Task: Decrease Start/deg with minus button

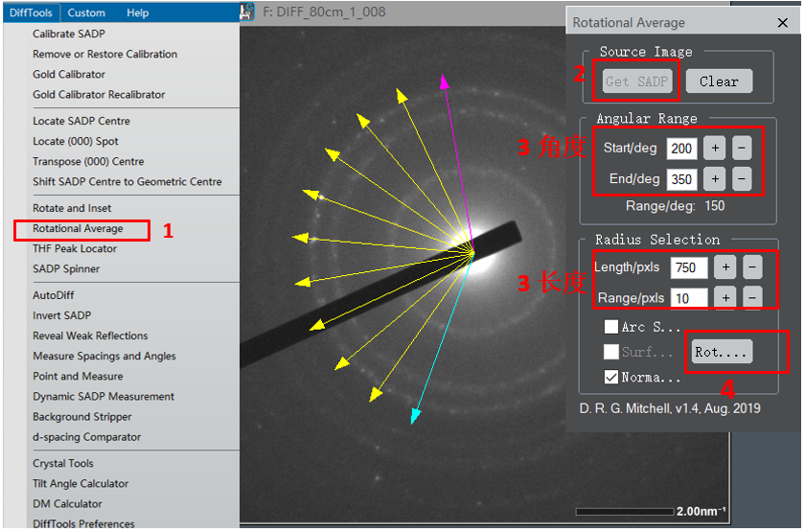Action: (741, 149)
